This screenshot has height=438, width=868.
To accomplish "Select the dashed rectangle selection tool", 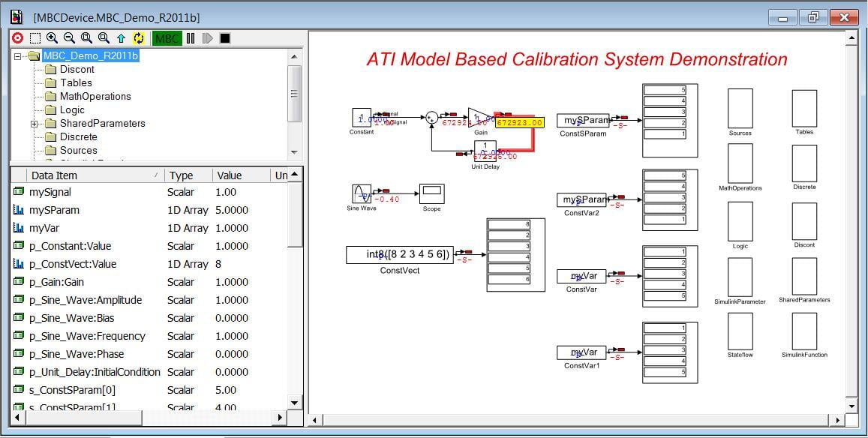I will pos(35,38).
